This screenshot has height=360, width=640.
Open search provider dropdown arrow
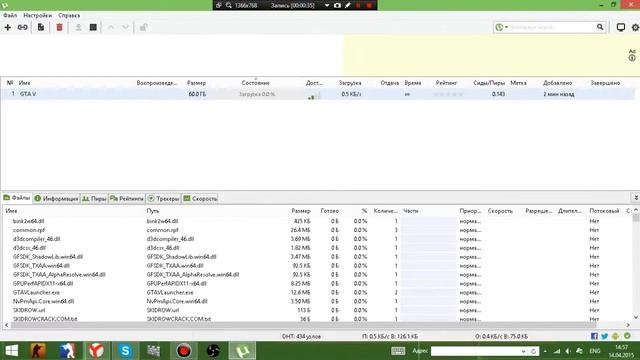507,27
